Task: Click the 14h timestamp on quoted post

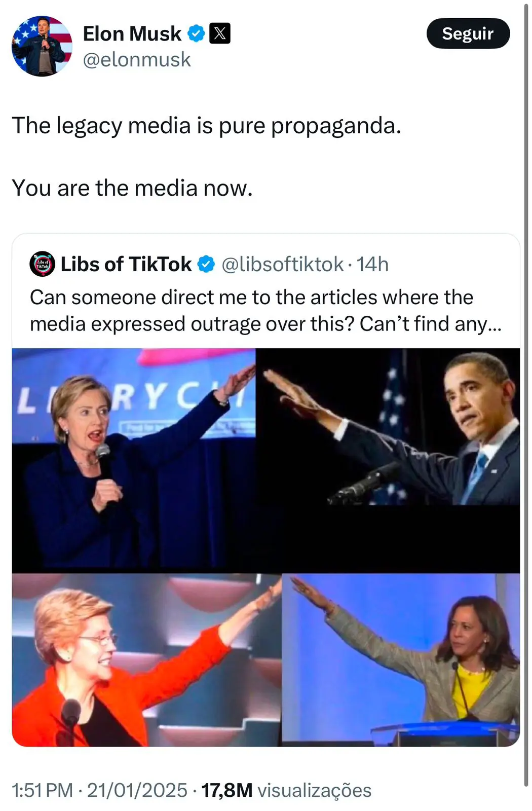Action: point(372,264)
